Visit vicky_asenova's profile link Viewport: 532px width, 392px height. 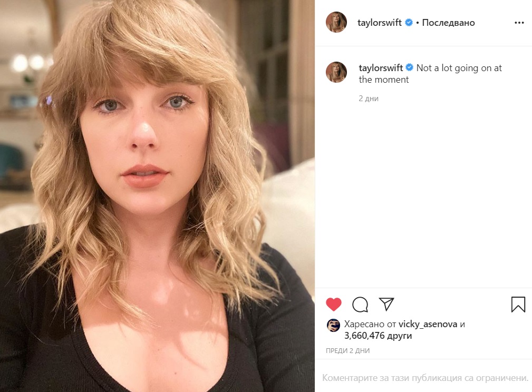point(428,324)
